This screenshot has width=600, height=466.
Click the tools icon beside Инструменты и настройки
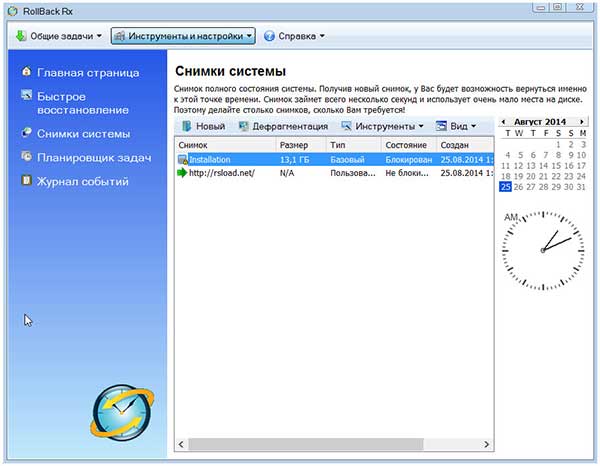pos(120,36)
